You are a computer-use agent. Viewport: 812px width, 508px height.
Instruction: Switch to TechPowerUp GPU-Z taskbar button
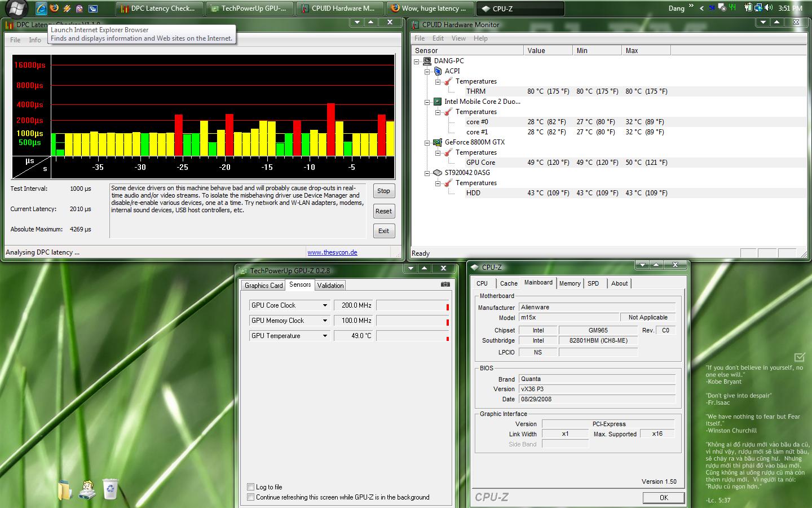(x=250, y=8)
